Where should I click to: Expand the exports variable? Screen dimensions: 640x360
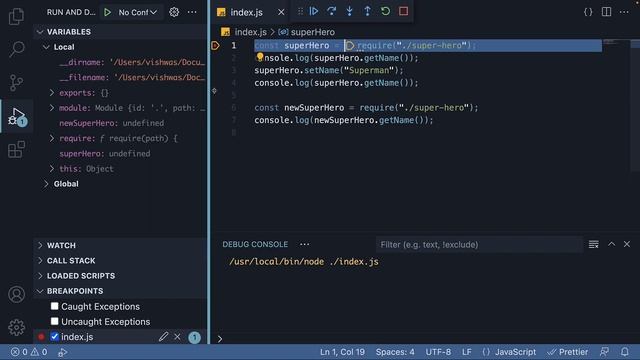(52, 93)
